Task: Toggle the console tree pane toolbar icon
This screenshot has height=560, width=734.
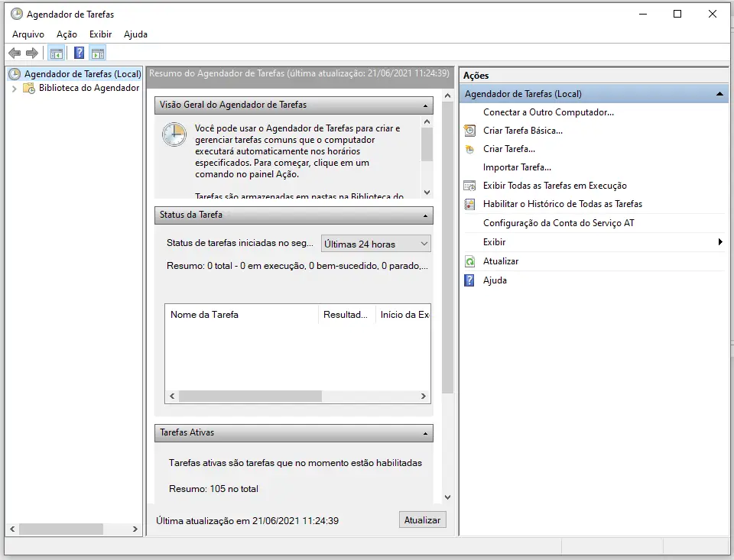Action: coord(56,53)
